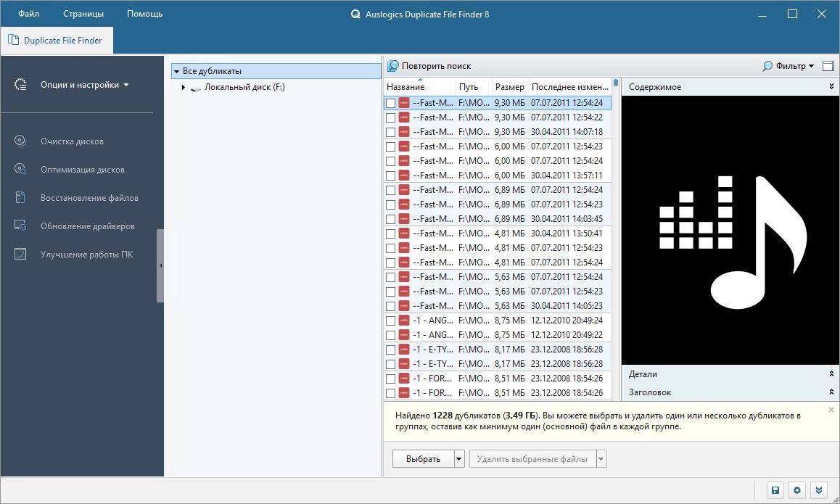Screen dimensions: 840x504
Task: Click the settings gear icon in status bar
Action: [797, 490]
